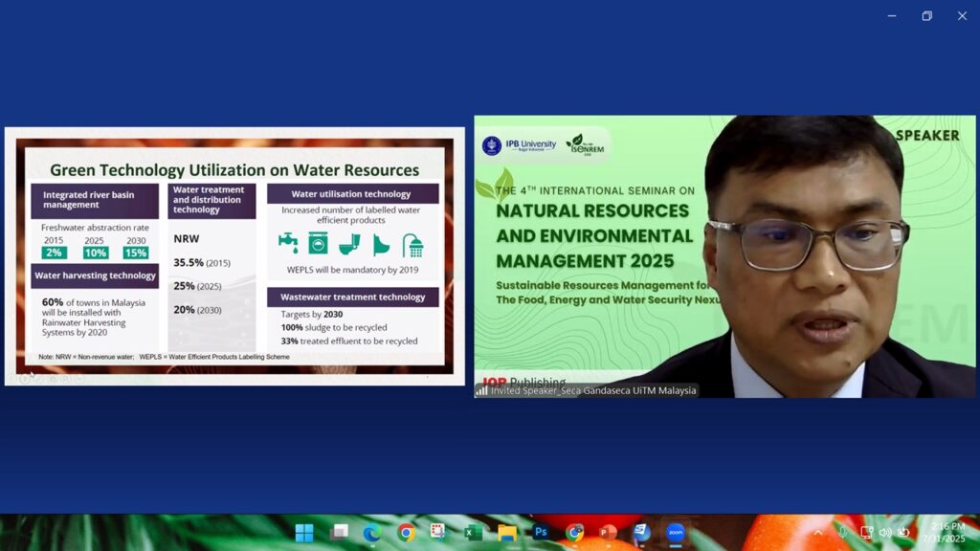This screenshot has width=980, height=551.
Task: Expand the hidden system tray icons chevron
Action: [x=818, y=533]
